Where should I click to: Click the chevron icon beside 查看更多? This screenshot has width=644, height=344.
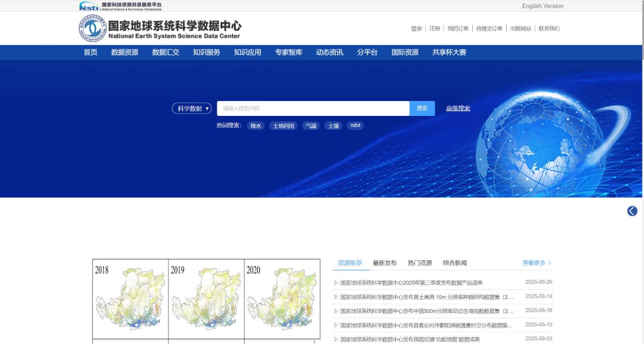550,263
